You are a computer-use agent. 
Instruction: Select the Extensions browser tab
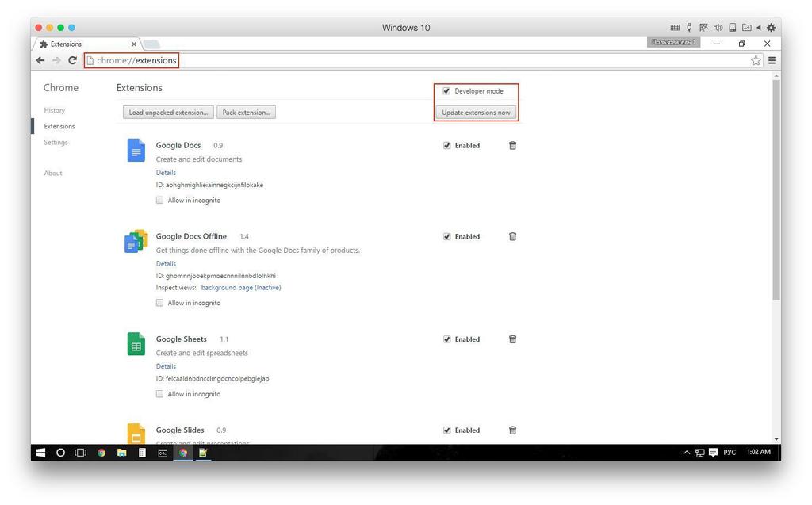[x=86, y=44]
